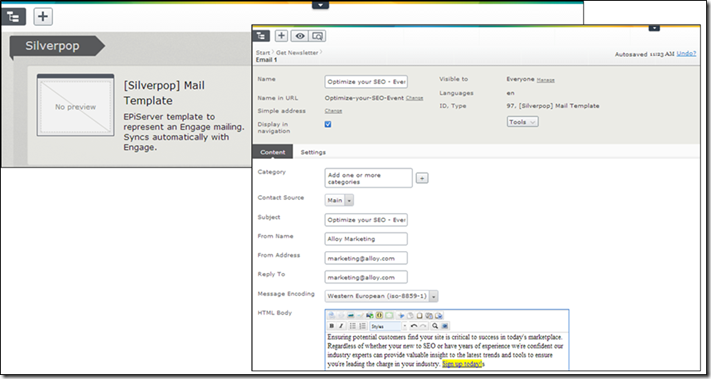Toggle bold formatting in HTML Body
The height and width of the screenshot is (379, 711).
pyautogui.click(x=331, y=326)
